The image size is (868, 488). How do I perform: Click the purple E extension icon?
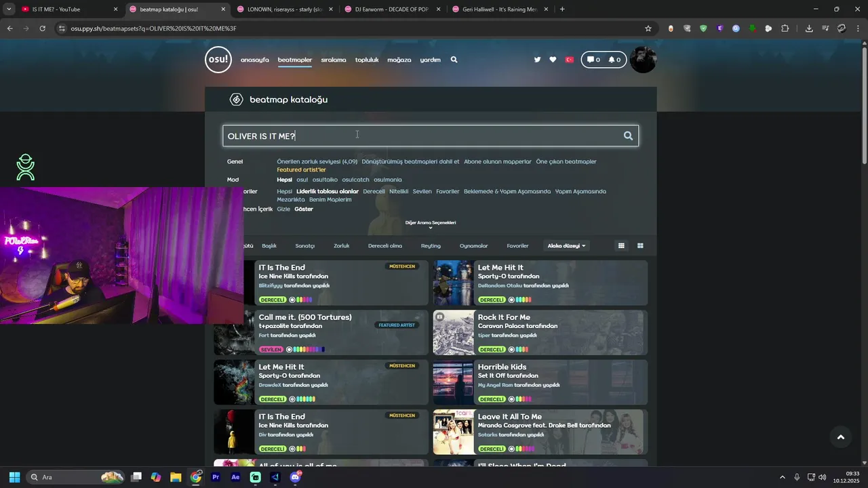[x=719, y=28]
